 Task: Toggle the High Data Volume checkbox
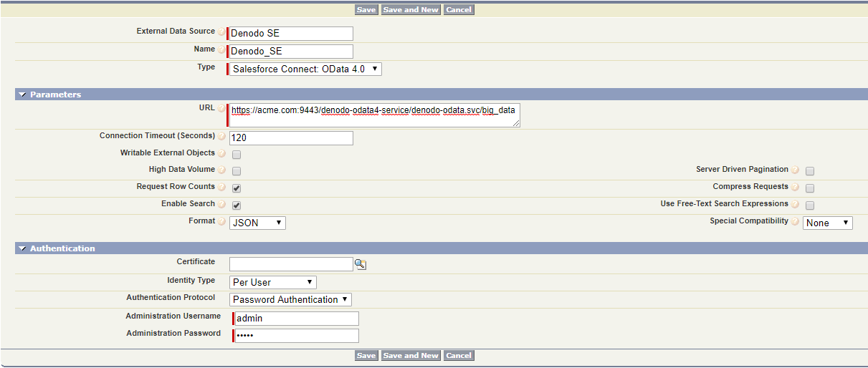(x=237, y=171)
